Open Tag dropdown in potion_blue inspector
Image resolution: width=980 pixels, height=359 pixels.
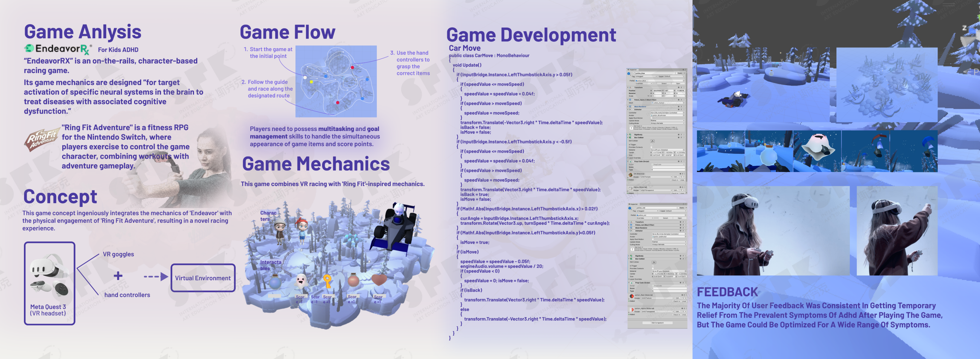[646, 77]
